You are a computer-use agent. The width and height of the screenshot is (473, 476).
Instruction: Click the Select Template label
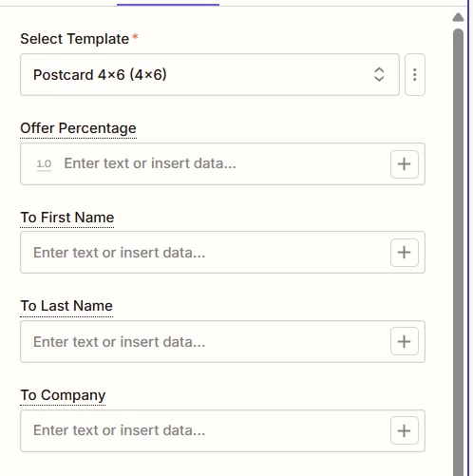click(x=75, y=39)
